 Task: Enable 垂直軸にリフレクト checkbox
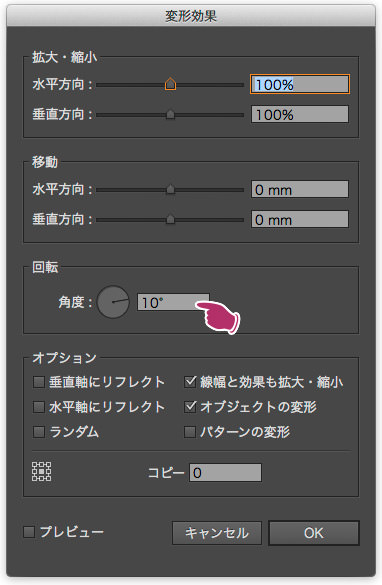[39, 382]
